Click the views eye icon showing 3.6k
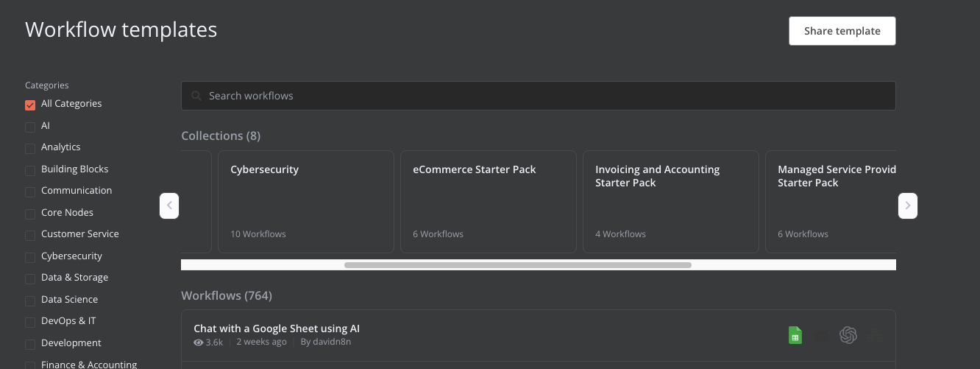This screenshot has width=980, height=369. coord(199,342)
